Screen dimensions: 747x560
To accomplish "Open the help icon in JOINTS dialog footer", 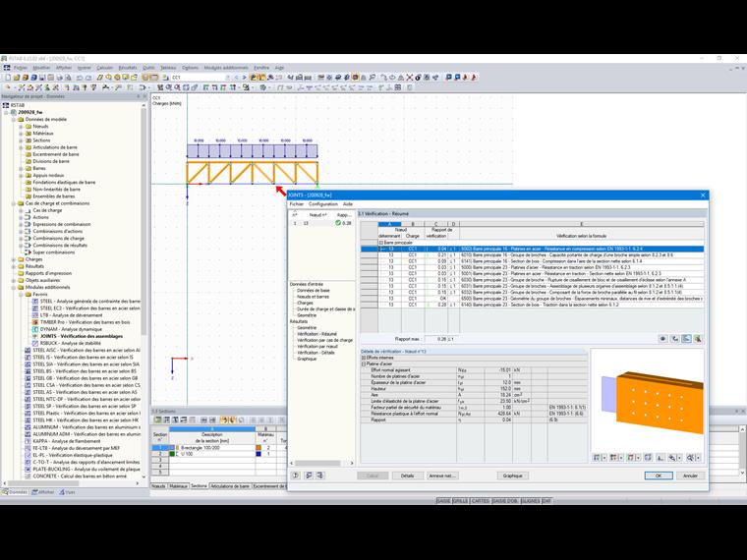I will point(296,476).
